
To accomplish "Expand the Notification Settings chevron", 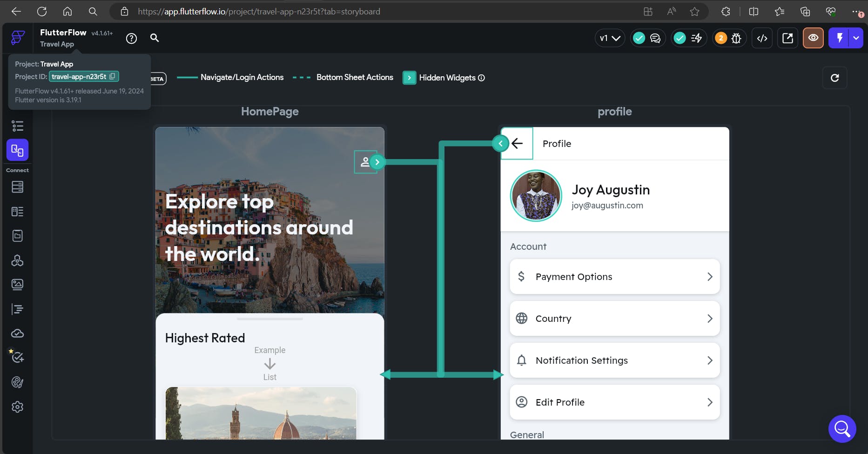I will click(710, 361).
